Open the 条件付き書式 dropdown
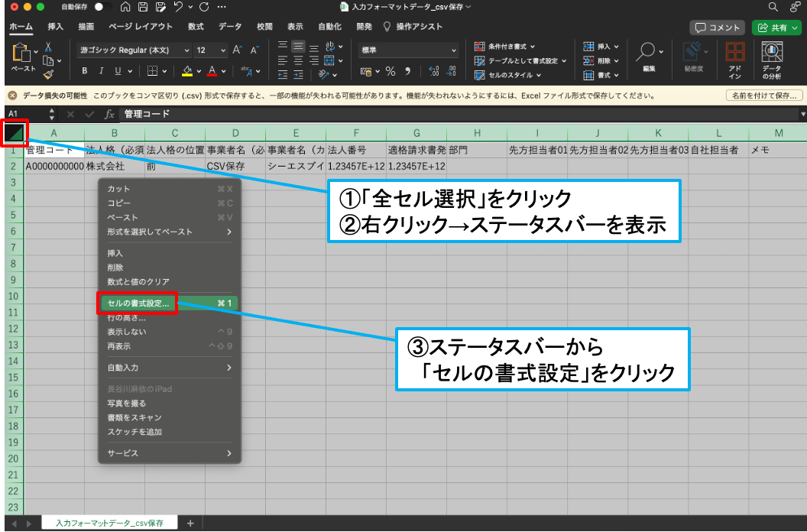This screenshot has height=532, width=807. pos(505,47)
